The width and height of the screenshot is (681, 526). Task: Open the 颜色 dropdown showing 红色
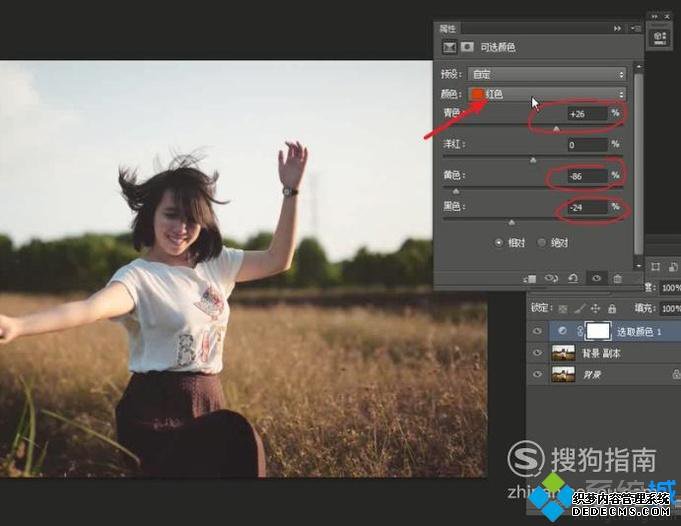(x=548, y=94)
